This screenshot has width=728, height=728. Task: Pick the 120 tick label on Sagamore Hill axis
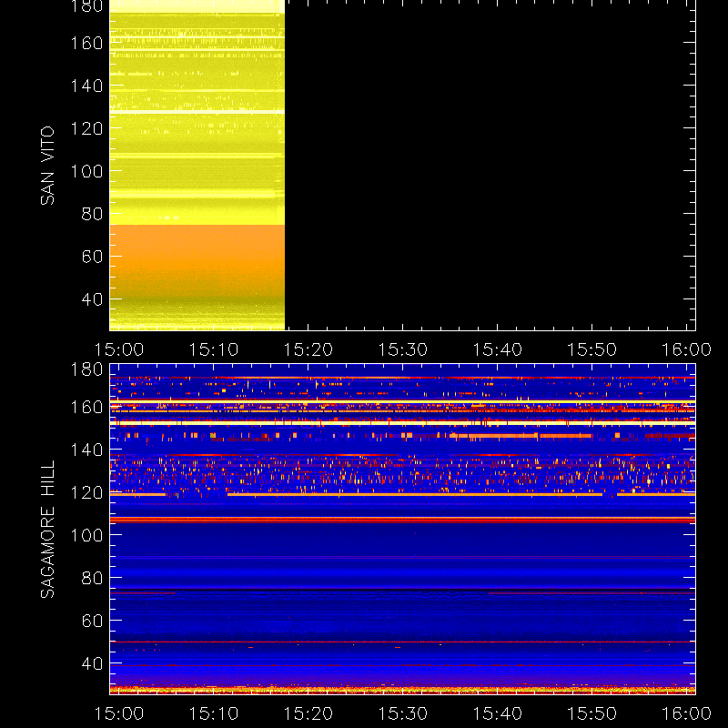tap(86, 492)
